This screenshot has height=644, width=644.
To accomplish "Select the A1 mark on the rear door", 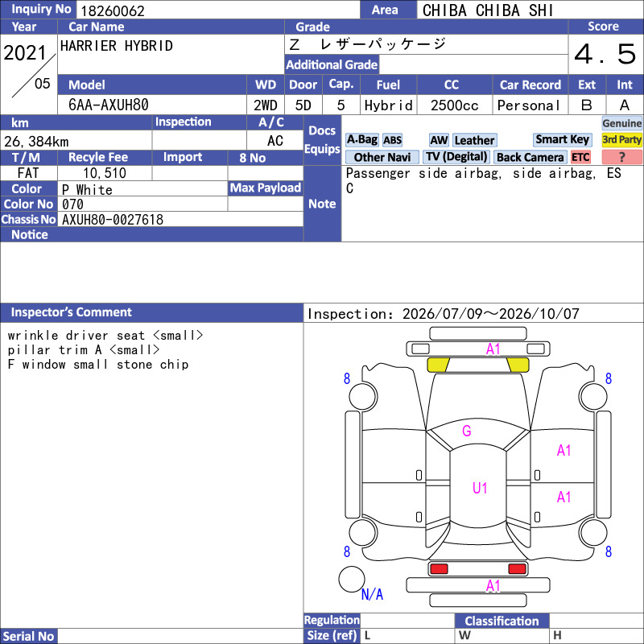I will pos(564,497).
